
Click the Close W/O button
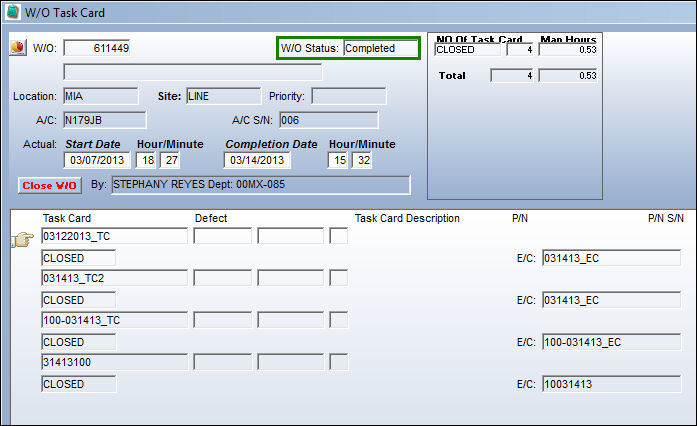pyautogui.click(x=49, y=185)
